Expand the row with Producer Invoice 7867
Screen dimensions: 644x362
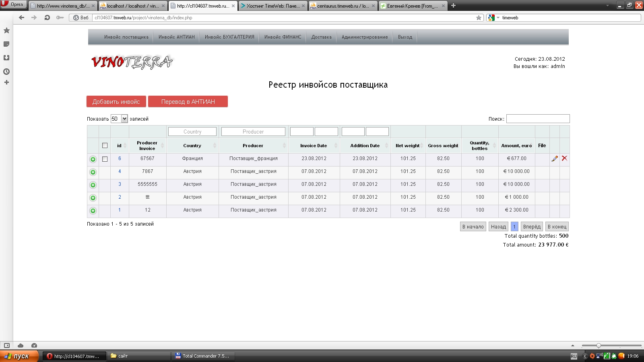(93, 172)
